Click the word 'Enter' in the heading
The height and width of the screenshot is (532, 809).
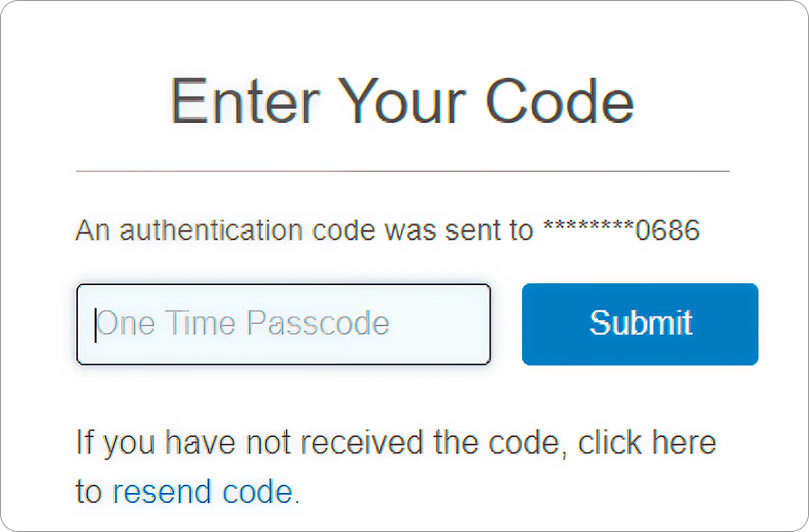pos(244,100)
